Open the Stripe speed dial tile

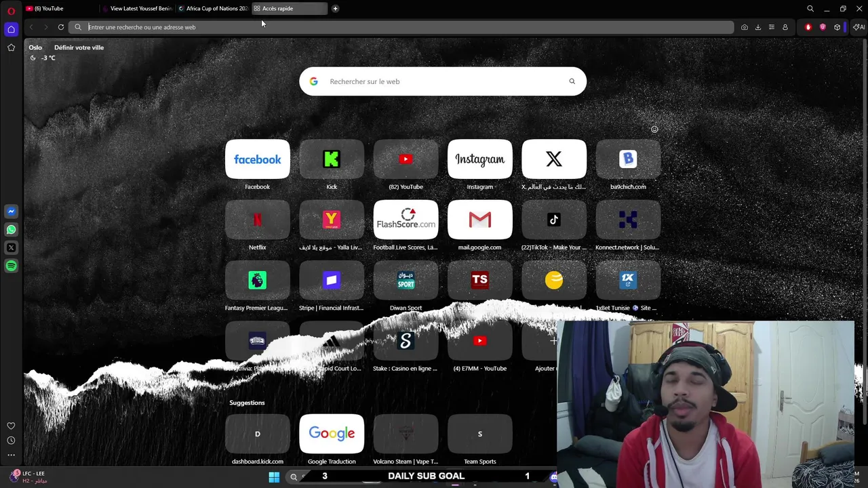(332, 280)
